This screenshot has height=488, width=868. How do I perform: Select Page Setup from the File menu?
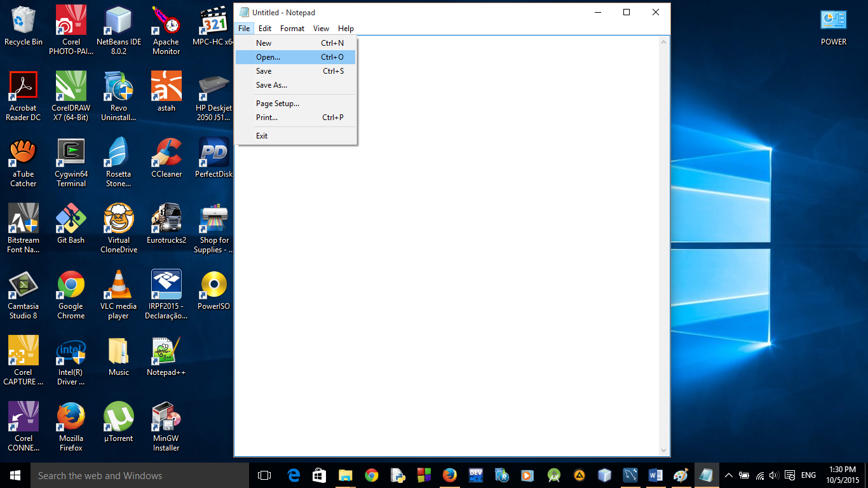tap(278, 103)
